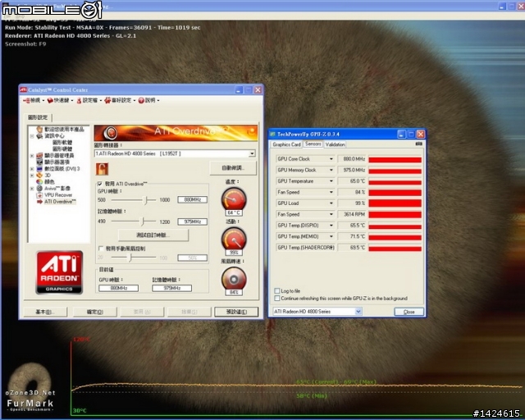Switch to Graphics Card tab in GPU-Z
This screenshot has width=525, height=420.
[286, 144]
